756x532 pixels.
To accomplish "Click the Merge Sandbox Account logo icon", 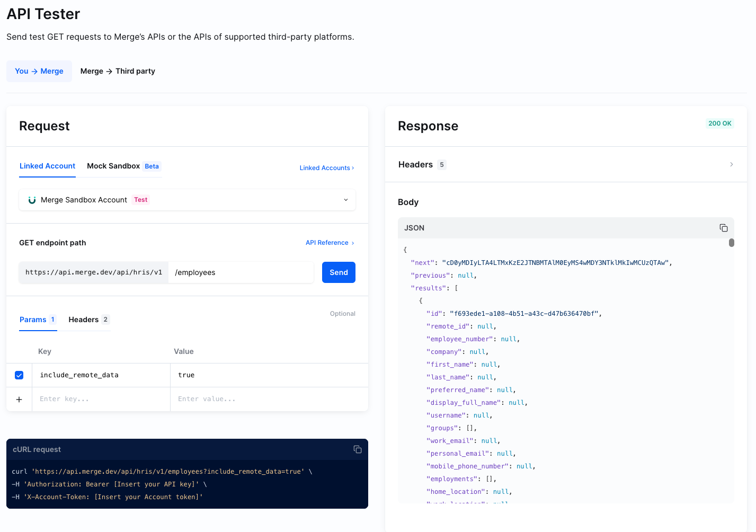I will coord(32,200).
